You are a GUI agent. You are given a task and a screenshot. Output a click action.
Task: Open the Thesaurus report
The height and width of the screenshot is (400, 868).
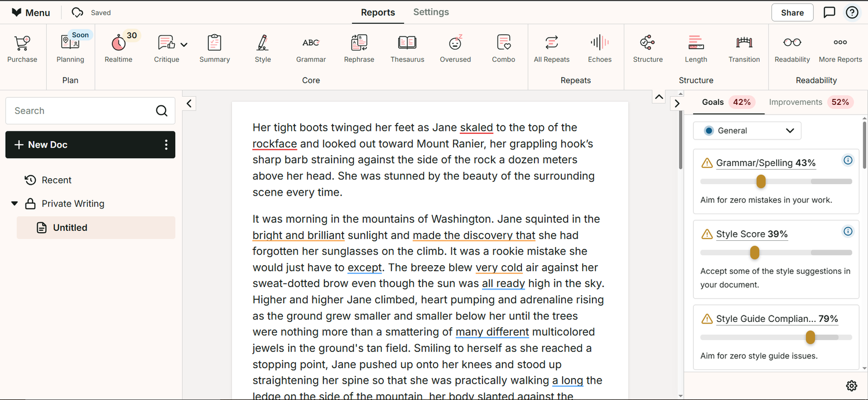[407, 49]
